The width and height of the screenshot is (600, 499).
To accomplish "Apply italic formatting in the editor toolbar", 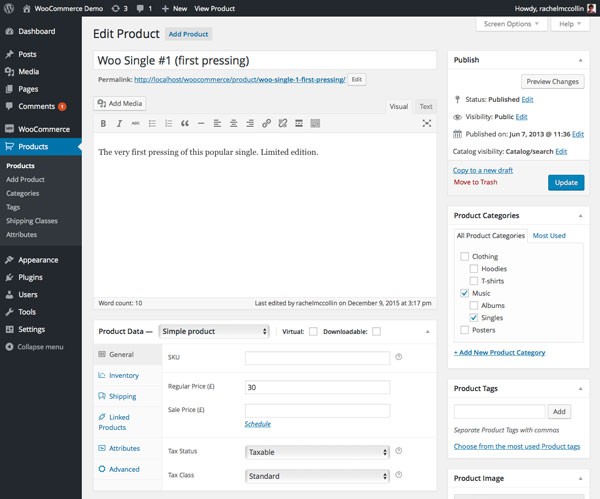I will pos(119,123).
